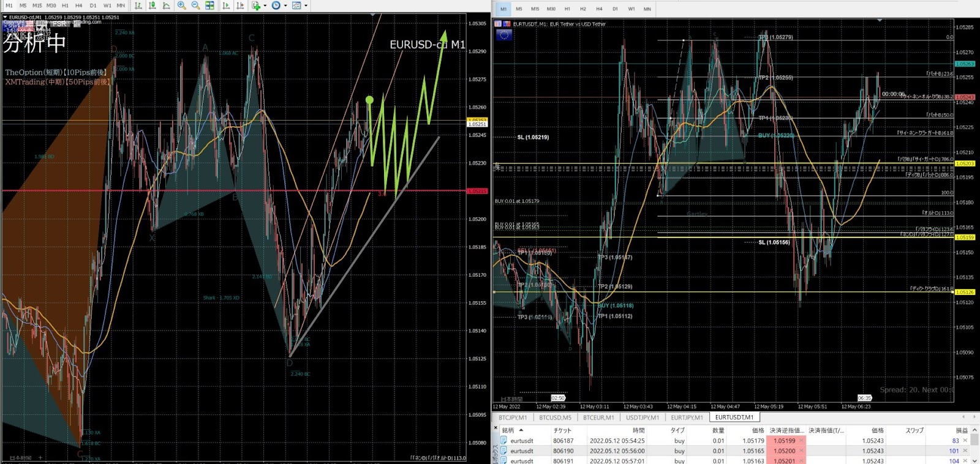Zoom out on the chart
This screenshot has height=464, width=980.
(x=195, y=6)
